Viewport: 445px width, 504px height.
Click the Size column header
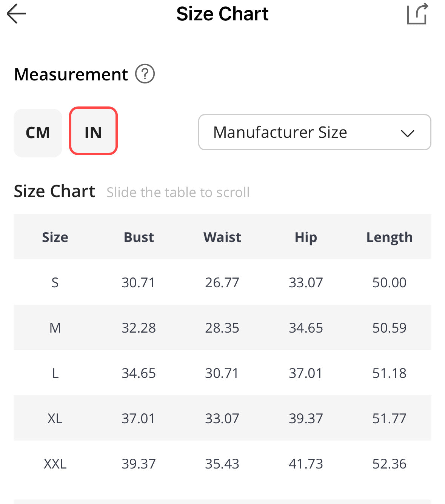[x=55, y=237]
